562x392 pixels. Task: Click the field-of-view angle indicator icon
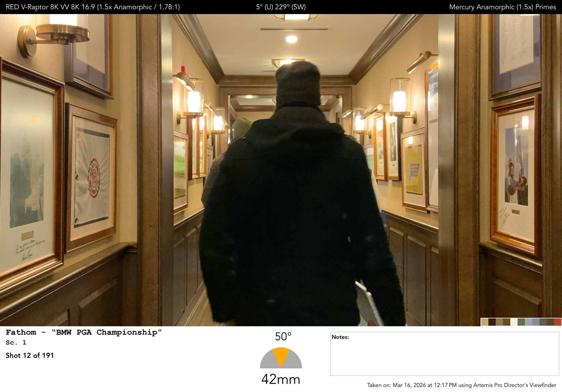(x=281, y=358)
